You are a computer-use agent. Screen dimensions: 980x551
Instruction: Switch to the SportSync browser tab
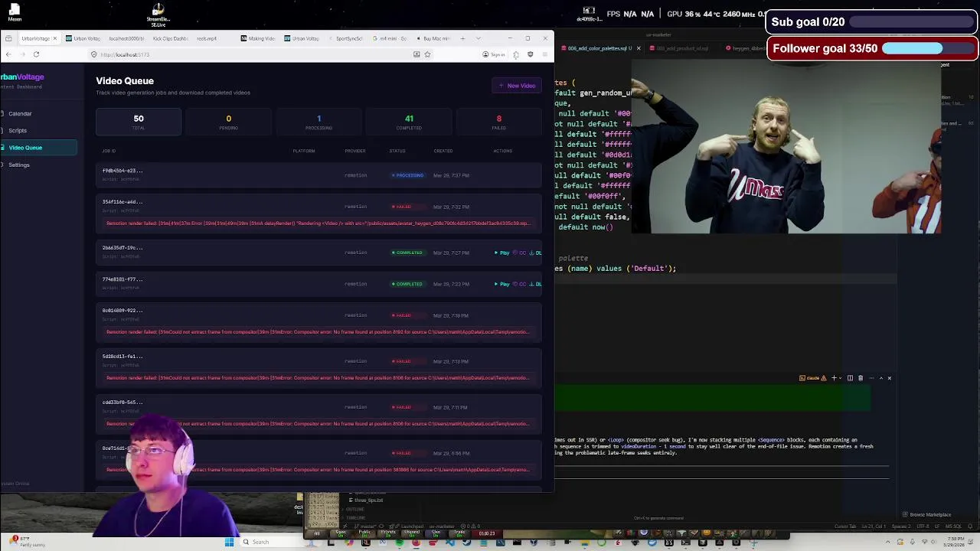pyautogui.click(x=348, y=38)
